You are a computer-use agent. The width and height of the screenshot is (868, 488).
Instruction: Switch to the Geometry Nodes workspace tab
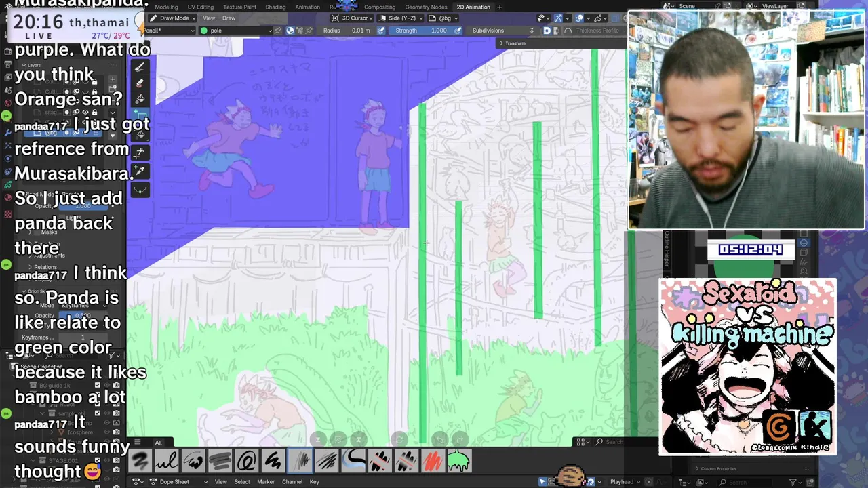point(426,7)
